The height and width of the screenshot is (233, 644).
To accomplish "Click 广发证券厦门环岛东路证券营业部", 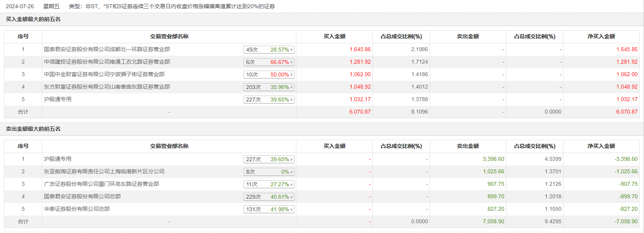I will pos(101,184).
